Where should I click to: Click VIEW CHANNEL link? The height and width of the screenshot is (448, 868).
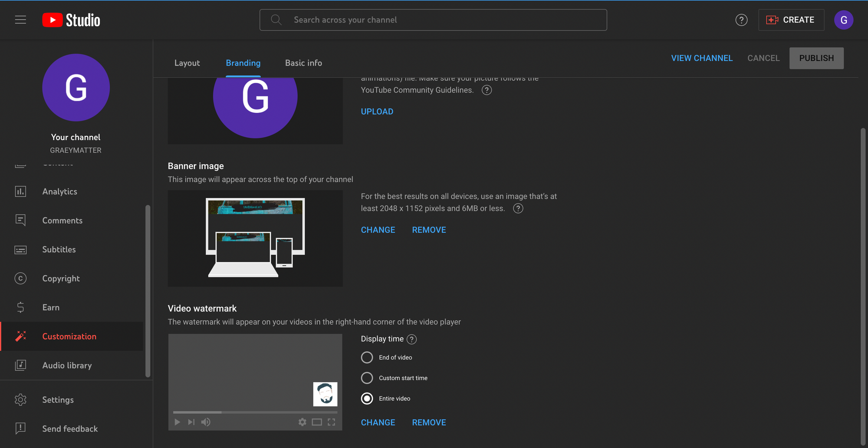(x=701, y=58)
